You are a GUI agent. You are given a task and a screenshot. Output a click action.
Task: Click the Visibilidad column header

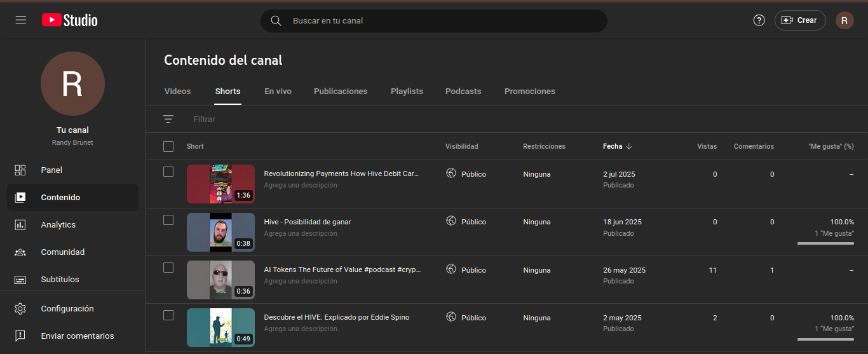[x=462, y=146]
